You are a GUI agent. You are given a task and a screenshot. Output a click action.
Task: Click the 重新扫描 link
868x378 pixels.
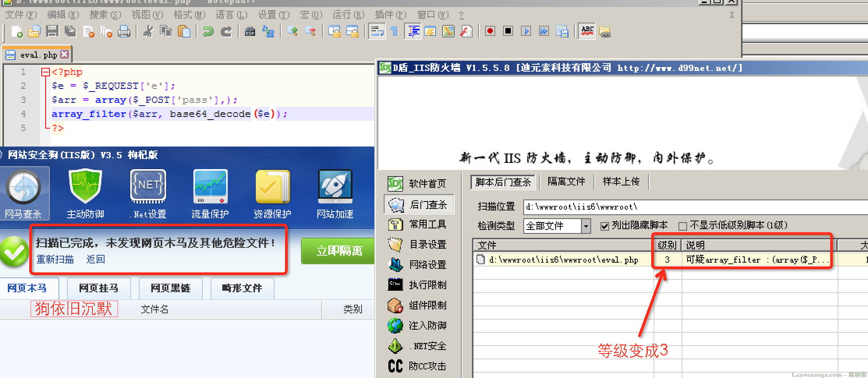55,260
